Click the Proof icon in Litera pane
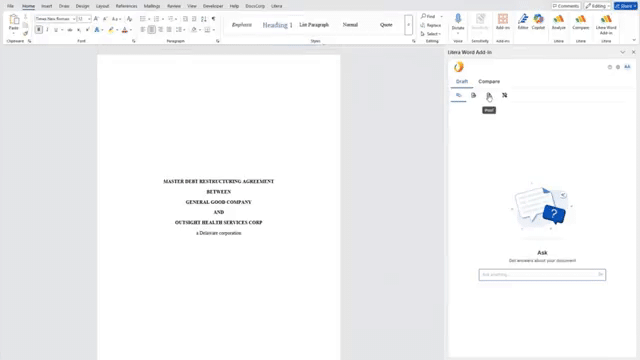Image resolution: width=640 pixels, height=360 pixels. 489,96
